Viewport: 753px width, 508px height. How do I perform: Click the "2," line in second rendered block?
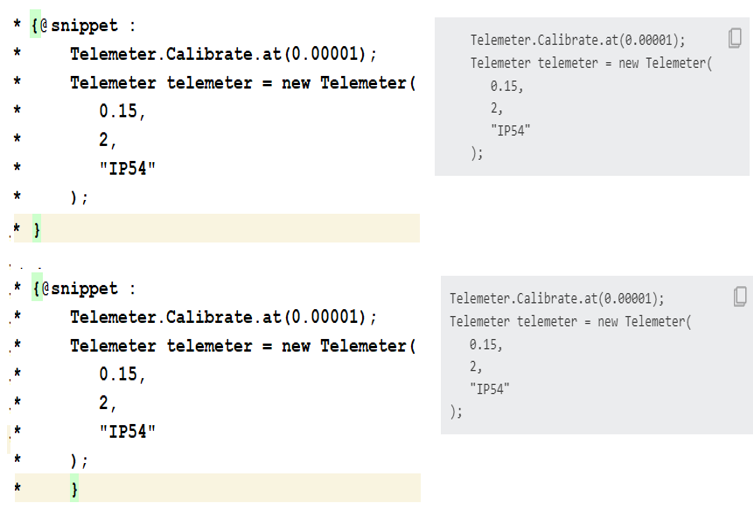[475, 366]
